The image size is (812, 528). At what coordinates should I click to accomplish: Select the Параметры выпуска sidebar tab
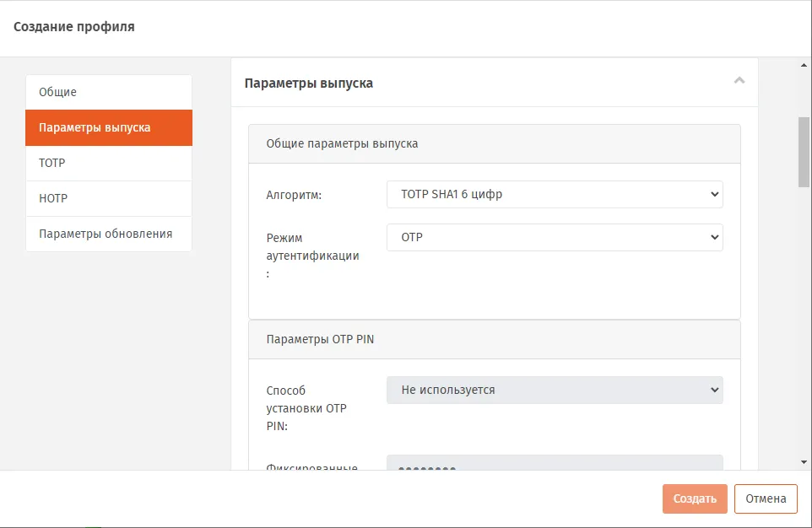point(109,128)
